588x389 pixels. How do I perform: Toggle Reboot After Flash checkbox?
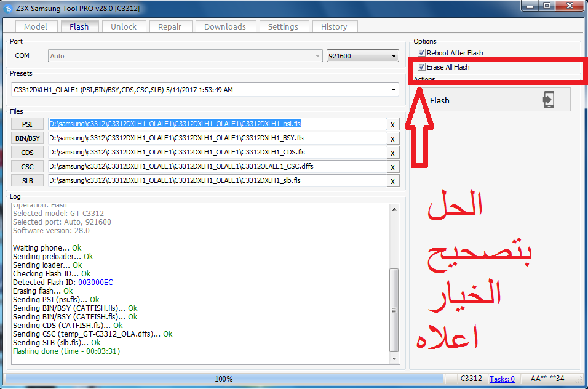[x=421, y=52]
